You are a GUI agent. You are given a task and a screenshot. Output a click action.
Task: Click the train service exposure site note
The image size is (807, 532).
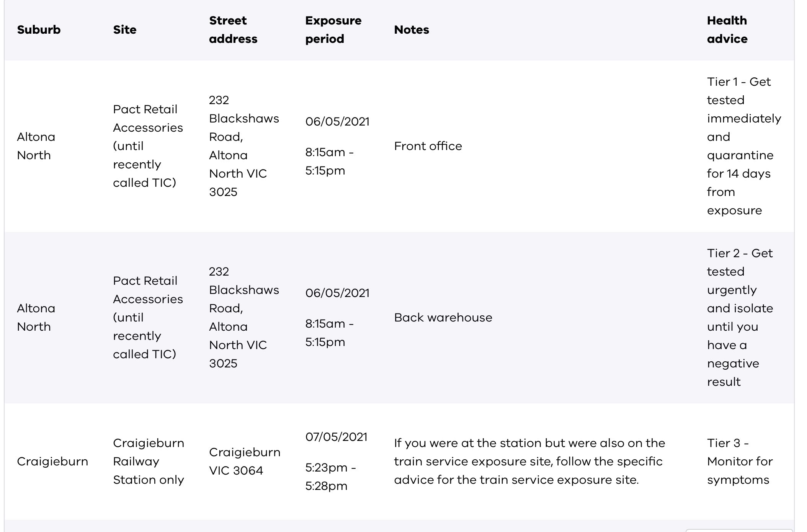[x=529, y=461]
